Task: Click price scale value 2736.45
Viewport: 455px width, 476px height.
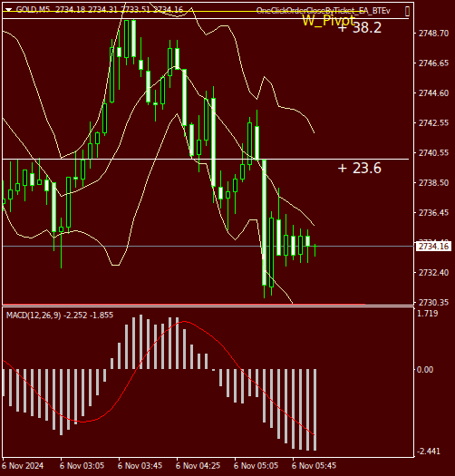Action: pyautogui.click(x=433, y=213)
